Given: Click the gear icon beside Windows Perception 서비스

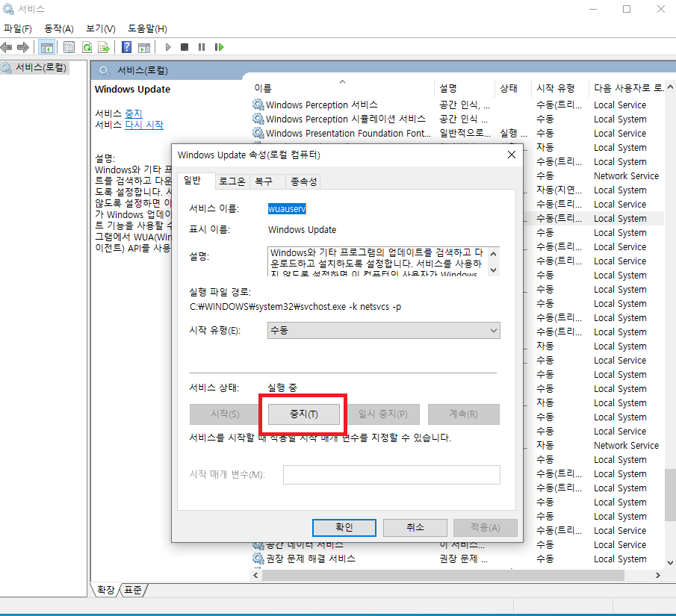Looking at the screenshot, I should coord(258,105).
